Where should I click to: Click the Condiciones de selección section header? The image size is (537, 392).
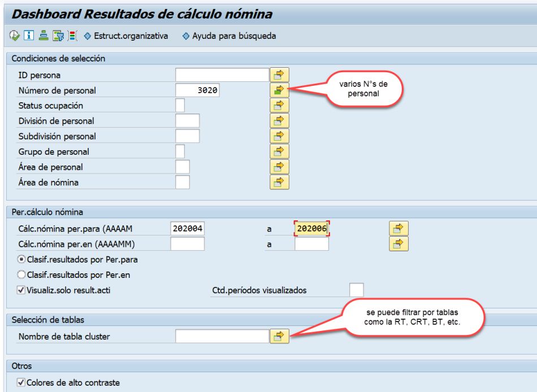coord(58,59)
